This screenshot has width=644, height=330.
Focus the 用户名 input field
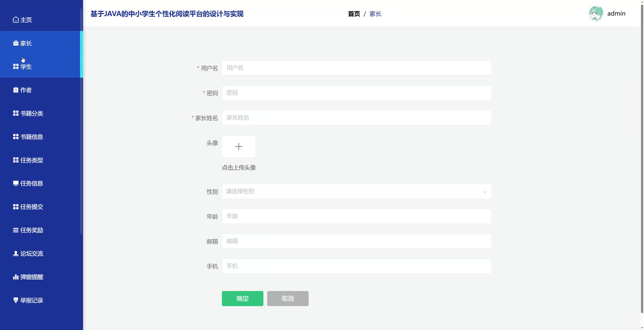(x=356, y=68)
